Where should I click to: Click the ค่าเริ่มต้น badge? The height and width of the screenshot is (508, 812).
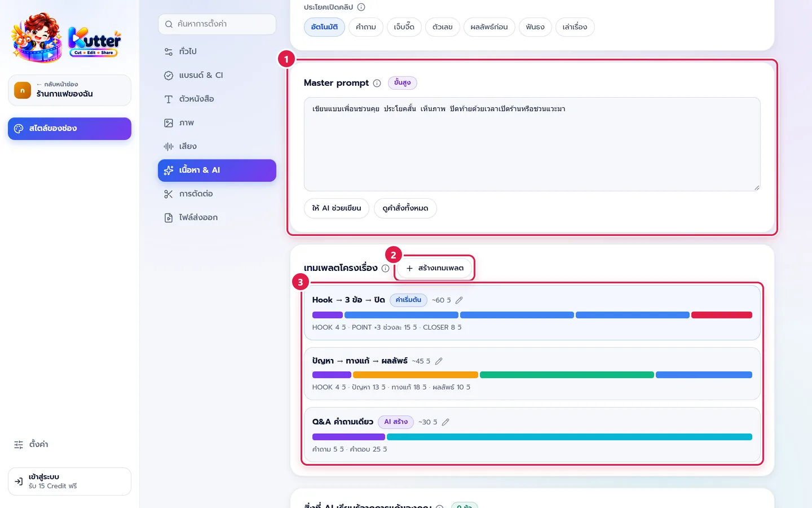tap(408, 300)
